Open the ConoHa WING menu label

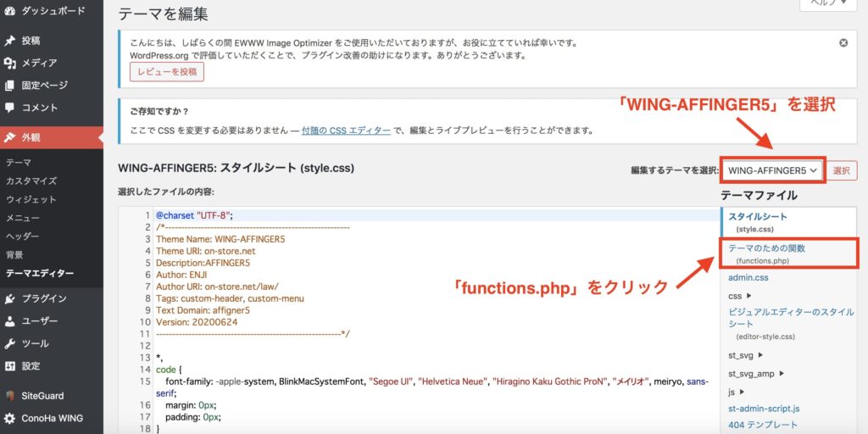[x=52, y=418]
